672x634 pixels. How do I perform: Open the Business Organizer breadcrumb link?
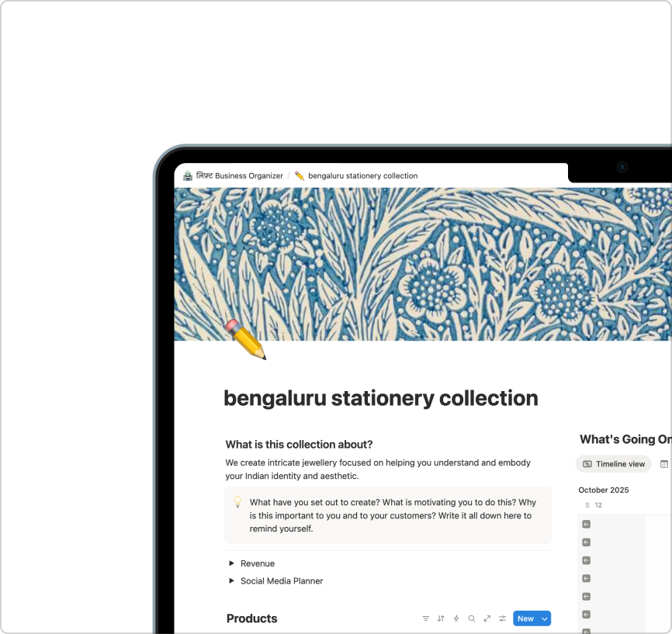pos(239,175)
